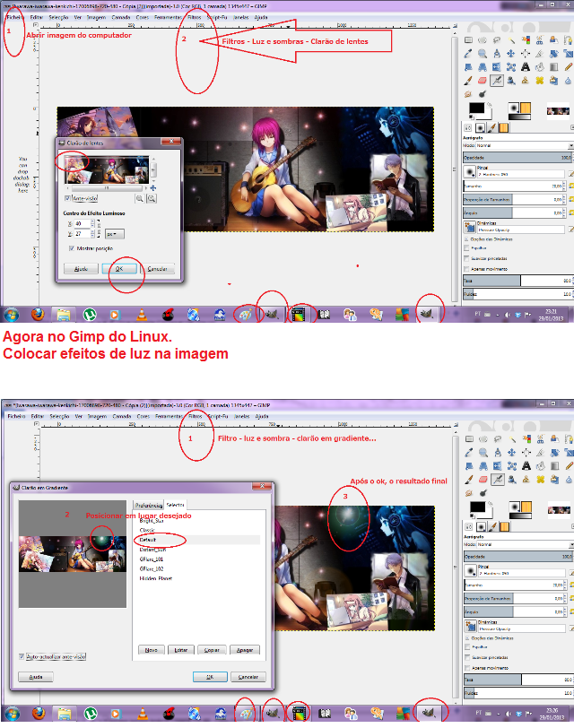Screen dimensions: 574x728
Task: Pick the Free Select lasso tool in top toolbox
Action: [497, 40]
